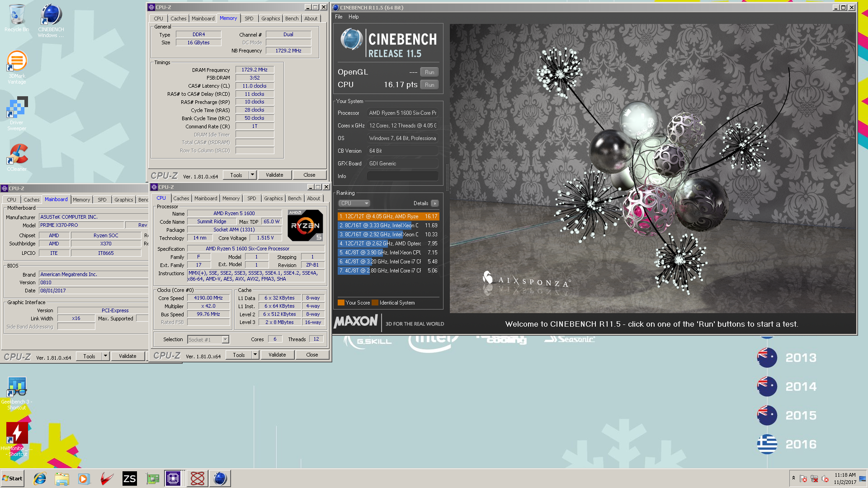
Task: Open the CPU ranking dropdown in Cinebench
Action: [354, 203]
